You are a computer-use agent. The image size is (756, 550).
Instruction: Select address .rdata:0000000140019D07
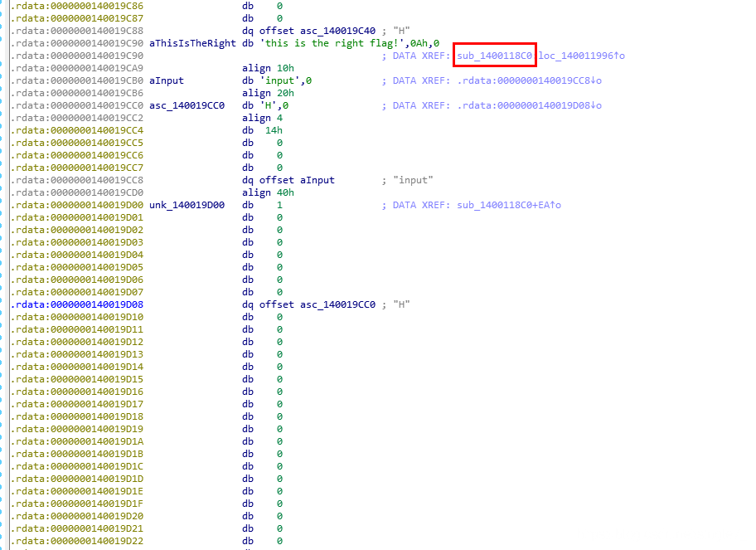click(x=77, y=292)
